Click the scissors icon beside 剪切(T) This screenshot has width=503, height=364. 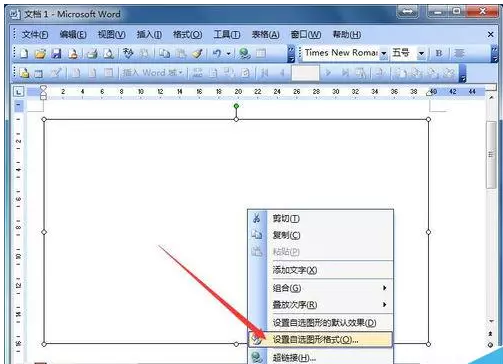[x=256, y=218]
